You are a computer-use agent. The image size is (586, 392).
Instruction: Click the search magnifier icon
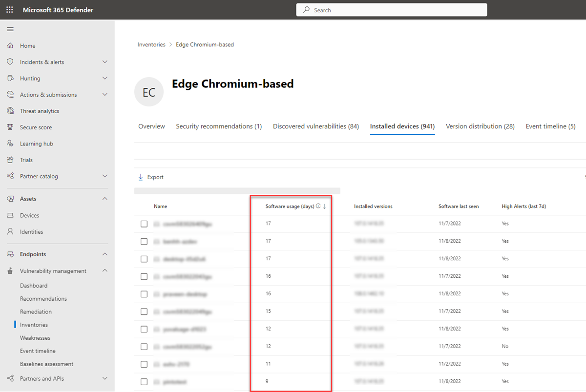pos(306,10)
